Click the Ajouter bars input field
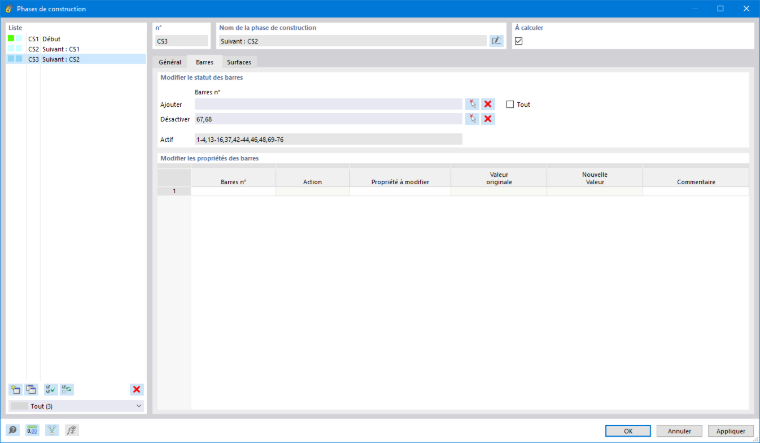Viewport: 760px width, 443px height. coord(329,104)
